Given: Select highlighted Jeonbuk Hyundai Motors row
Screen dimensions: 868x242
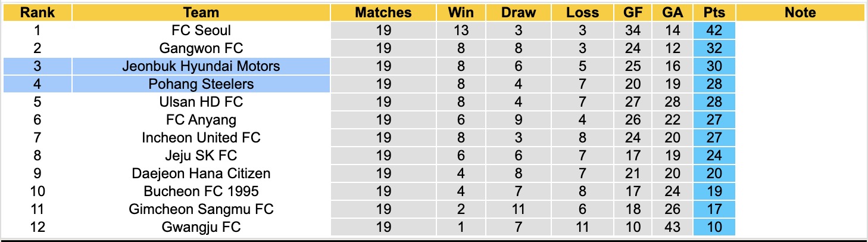Looking at the screenshot, I should click(x=369, y=66).
